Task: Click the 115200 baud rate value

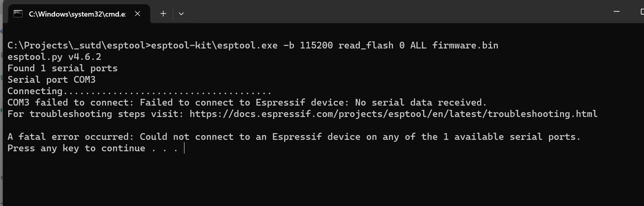Action: click(x=316, y=46)
